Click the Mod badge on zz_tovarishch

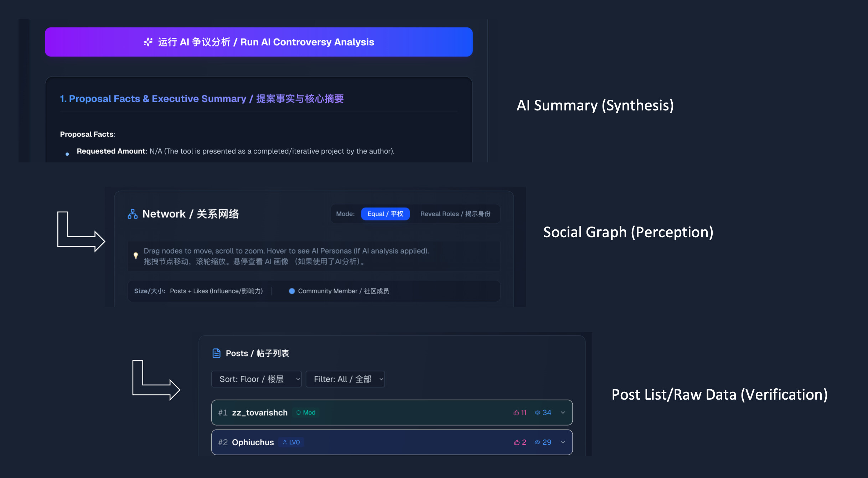click(306, 413)
